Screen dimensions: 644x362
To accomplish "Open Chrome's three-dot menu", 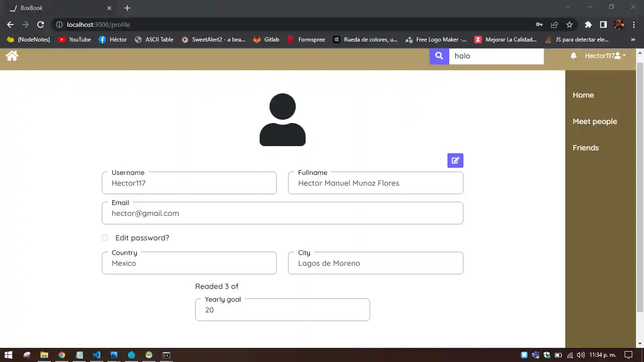I will [634, 25].
